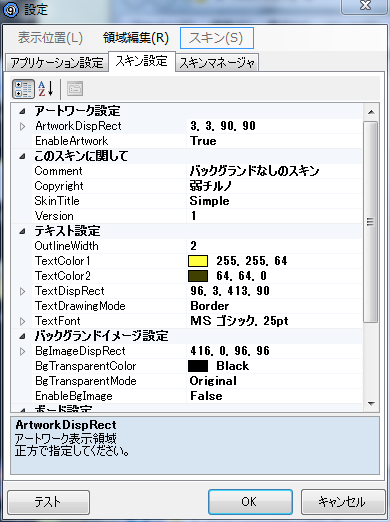Click the キャンセル button
The width and height of the screenshot is (390, 522).
point(343,502)
